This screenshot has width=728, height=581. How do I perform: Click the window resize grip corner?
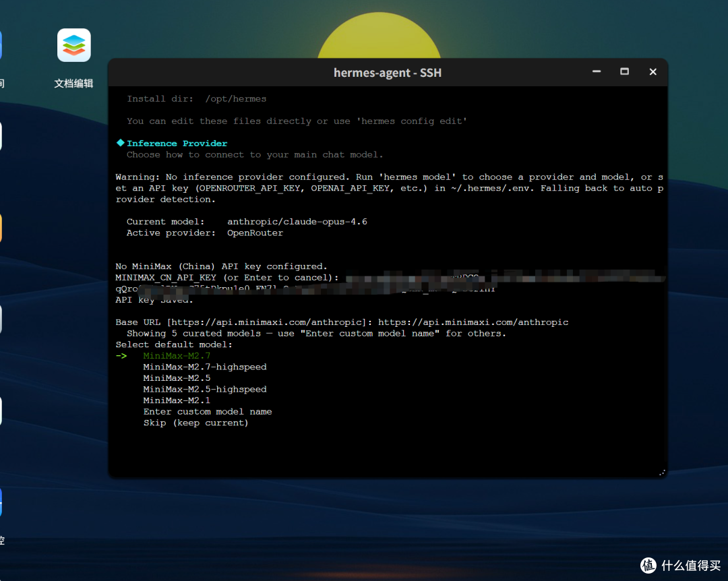(x=662, y=472)
